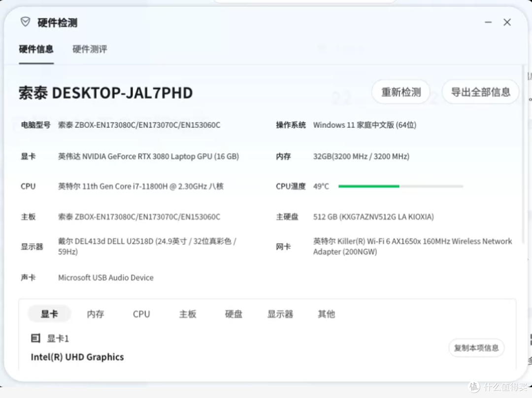Click the vertical scrollbar on the right edge

[x=523, y=154]
